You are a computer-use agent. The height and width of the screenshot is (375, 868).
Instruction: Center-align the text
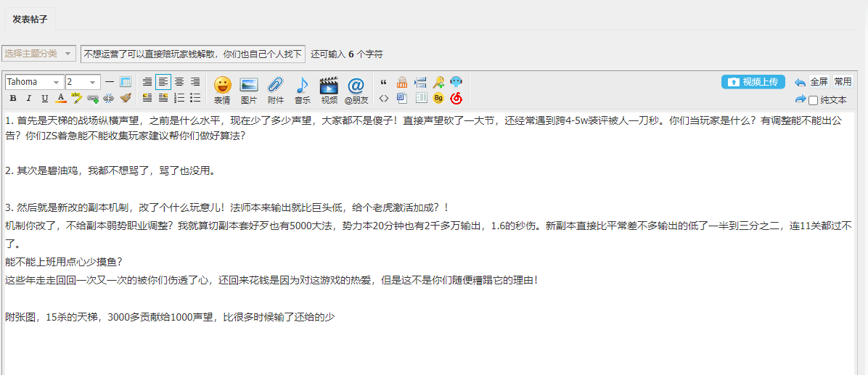click(179, 82)
